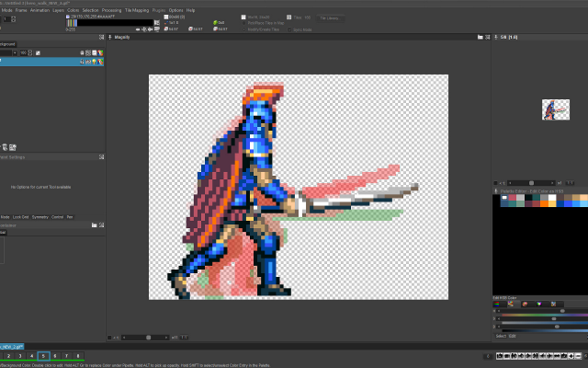Screen dimensions: 588x368
Task: Adjust the brightness slider handle
Action: 557,327
